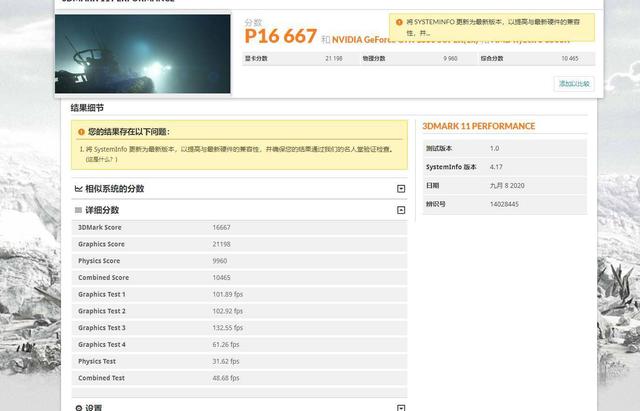Collapse the 详细分数 section toggle

(401, 210)
